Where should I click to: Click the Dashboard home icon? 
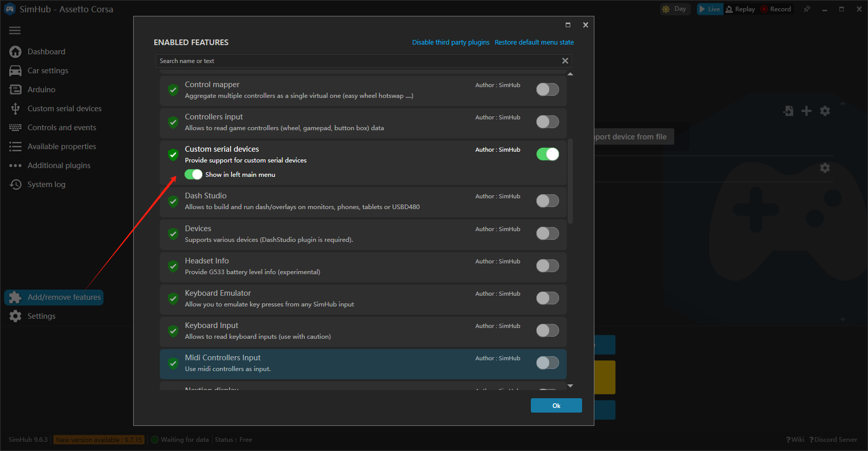coord(15,52)
